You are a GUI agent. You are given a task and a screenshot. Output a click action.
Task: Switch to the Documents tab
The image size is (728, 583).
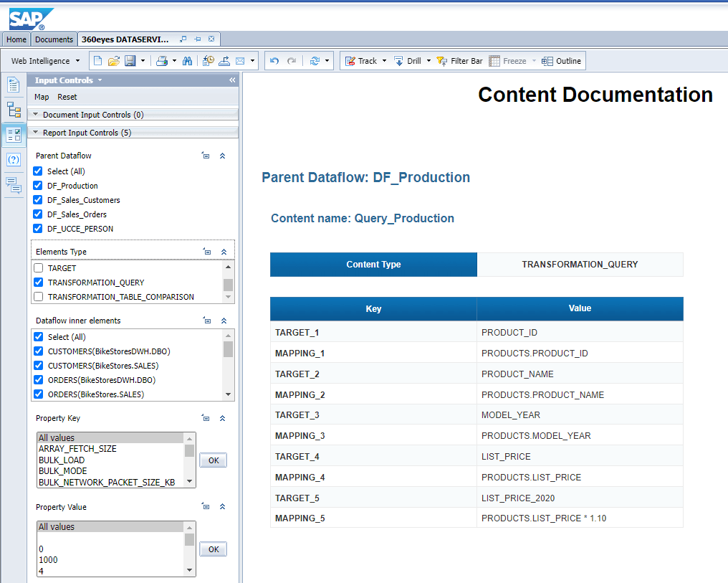point(54,39)
